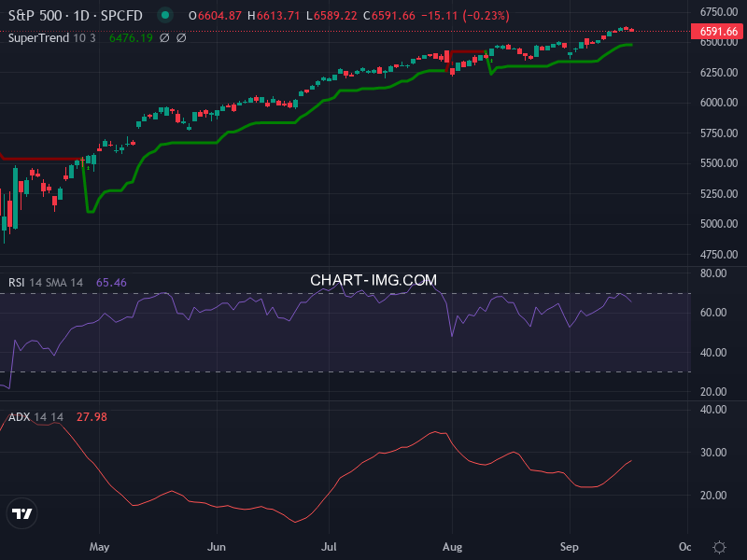Click the 80.00 level on RSI scale

(714, 273)
